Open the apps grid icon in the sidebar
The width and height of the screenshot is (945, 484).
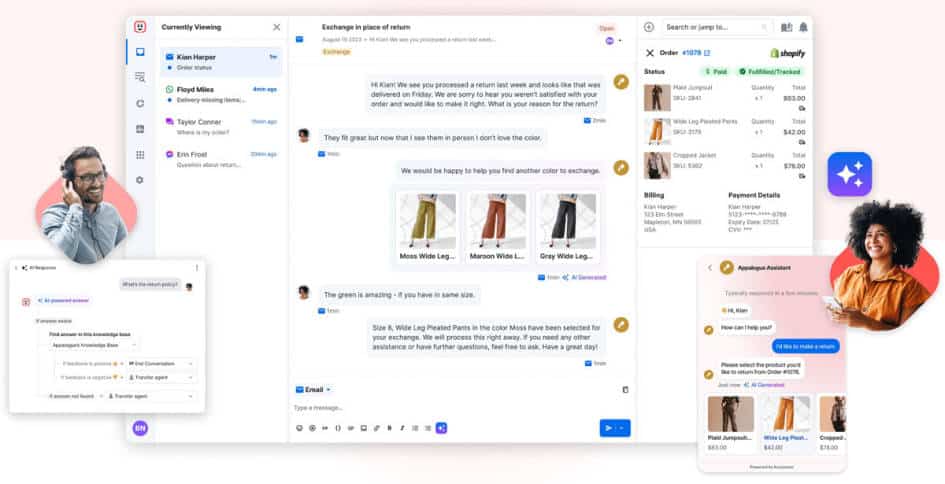[x=140, y=155]
